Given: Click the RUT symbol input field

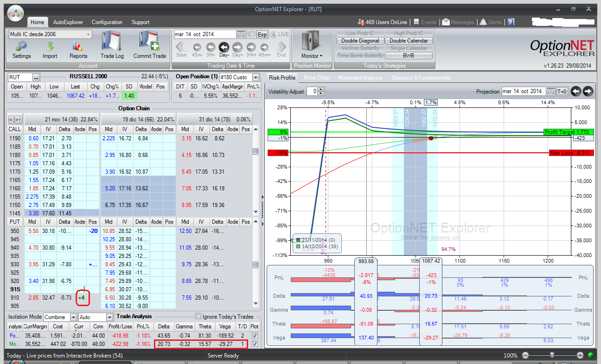Looking at the screenshot, I should coord(19,77).
